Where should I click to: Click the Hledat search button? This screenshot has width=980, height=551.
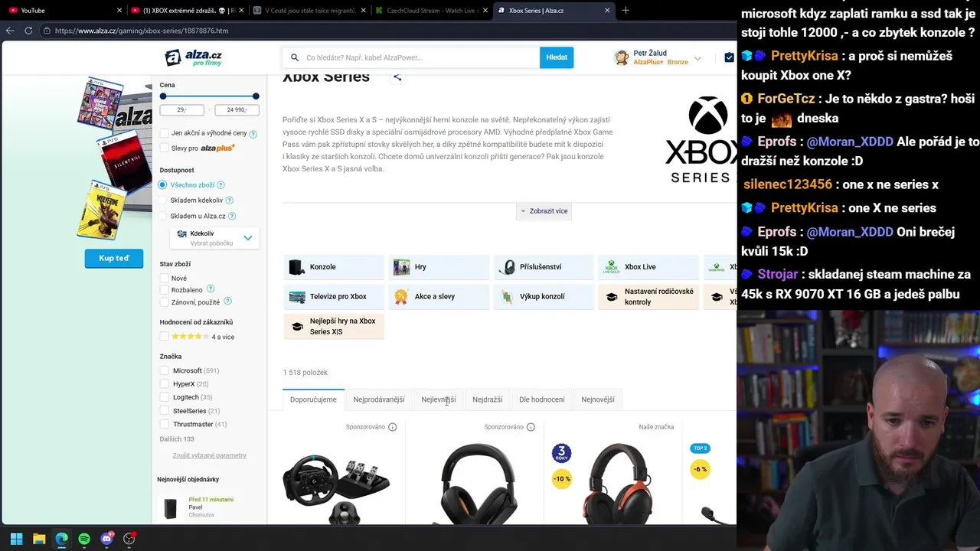[x=557, y=57]
